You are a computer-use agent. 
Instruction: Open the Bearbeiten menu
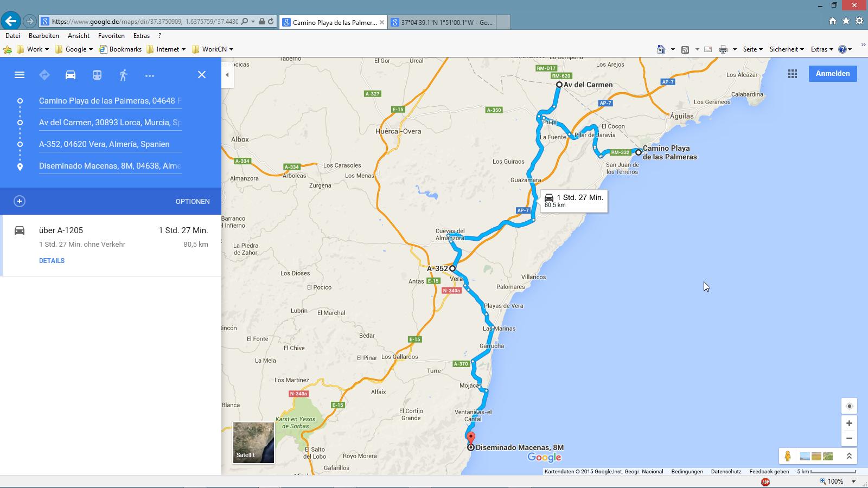pyautogui.click(x=44, y=36)
